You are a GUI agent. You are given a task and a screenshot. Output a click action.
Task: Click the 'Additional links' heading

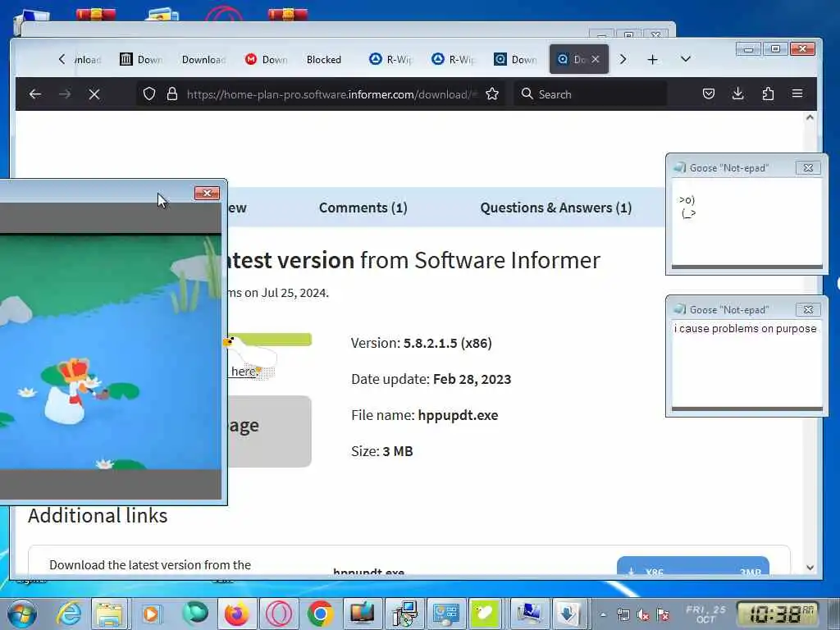[x=98, y=515]
